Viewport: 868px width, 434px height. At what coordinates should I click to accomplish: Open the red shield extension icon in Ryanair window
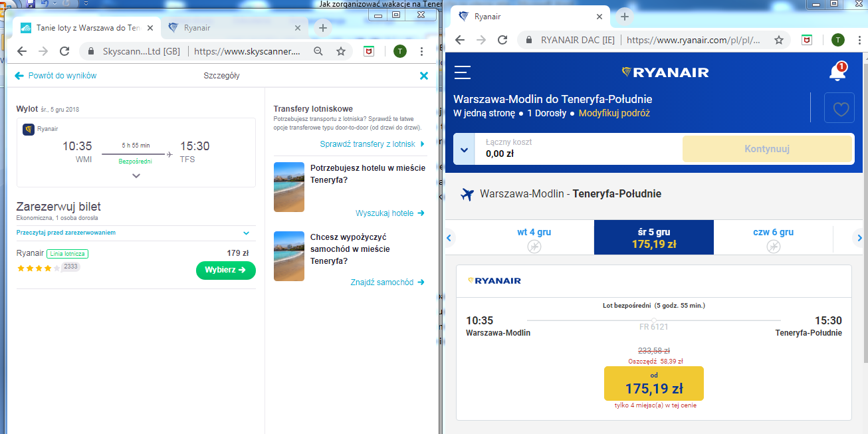tap(807, 40)
